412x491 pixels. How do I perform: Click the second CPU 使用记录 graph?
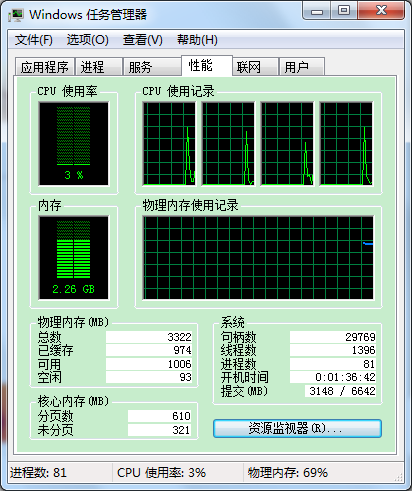[x=228, y=144]
